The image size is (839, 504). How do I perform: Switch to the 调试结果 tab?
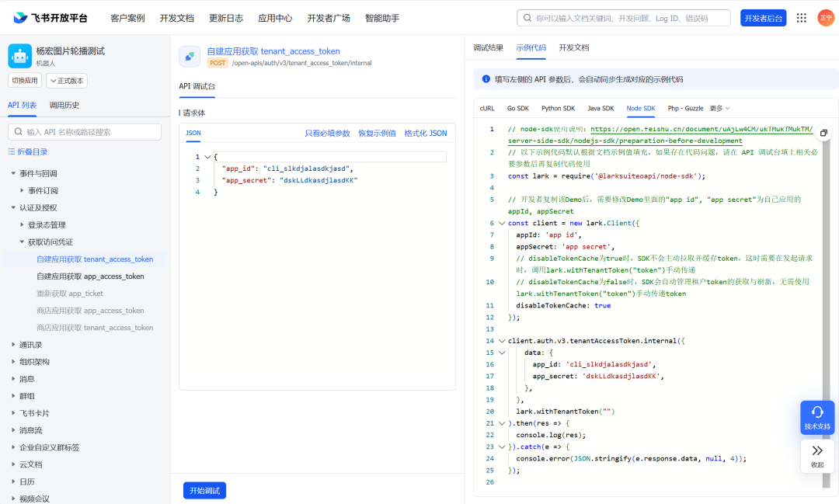[x=489, y=48]
